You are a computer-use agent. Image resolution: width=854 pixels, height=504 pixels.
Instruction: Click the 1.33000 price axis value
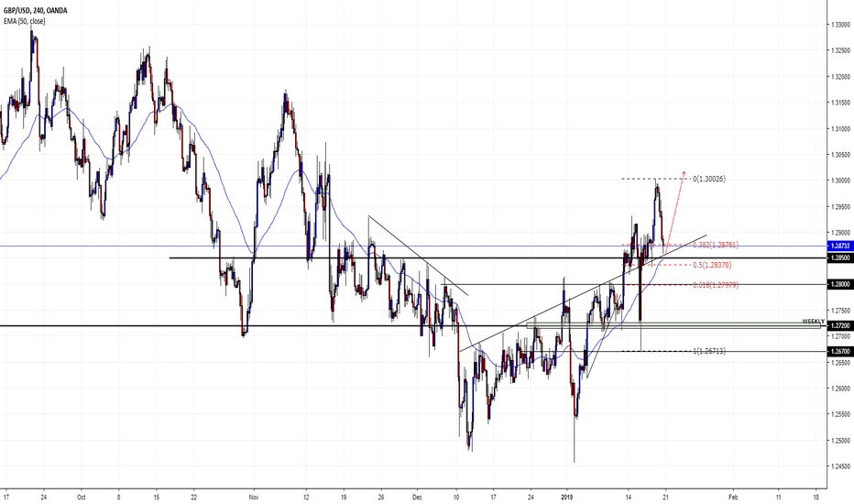tap(841, 25)
